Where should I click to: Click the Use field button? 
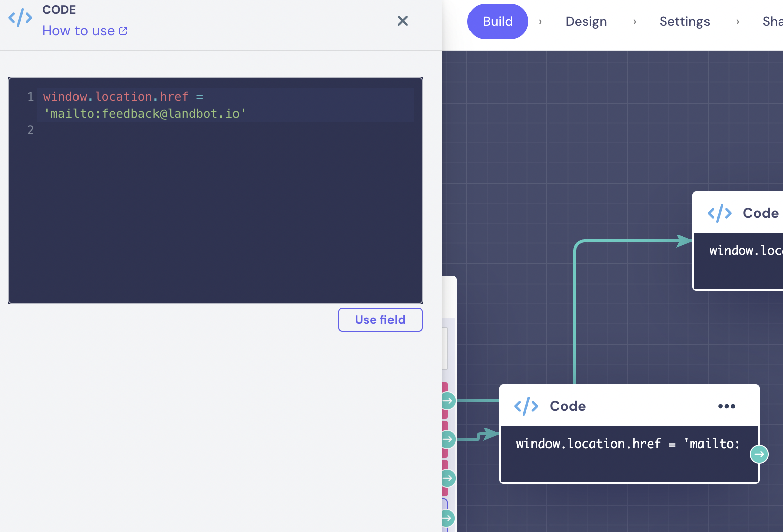coord(380,320)
